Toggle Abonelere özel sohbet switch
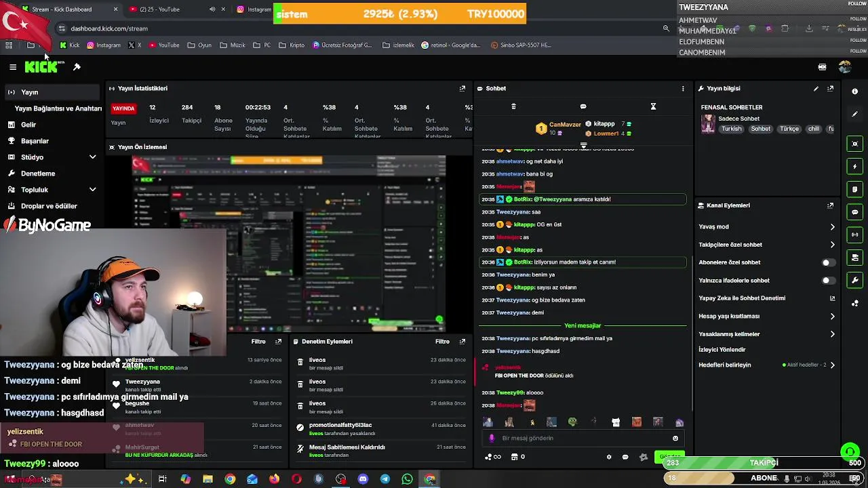 coord(829,262)
